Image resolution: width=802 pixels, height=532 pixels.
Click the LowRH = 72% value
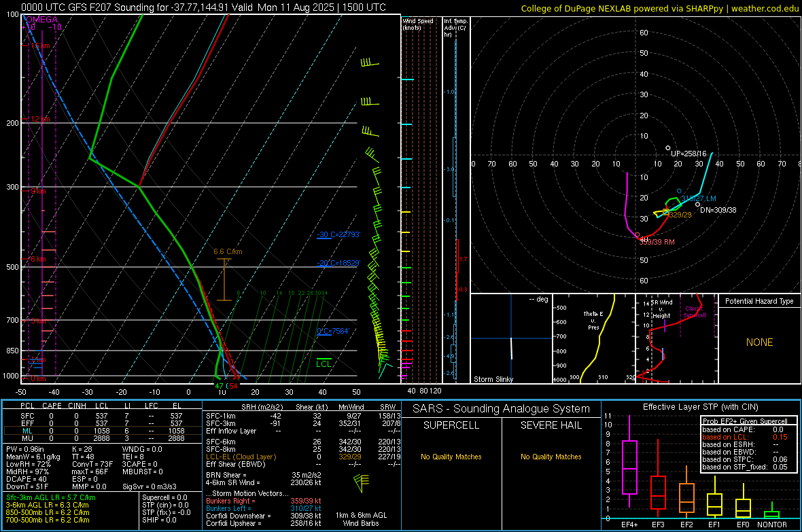(28, 464)
